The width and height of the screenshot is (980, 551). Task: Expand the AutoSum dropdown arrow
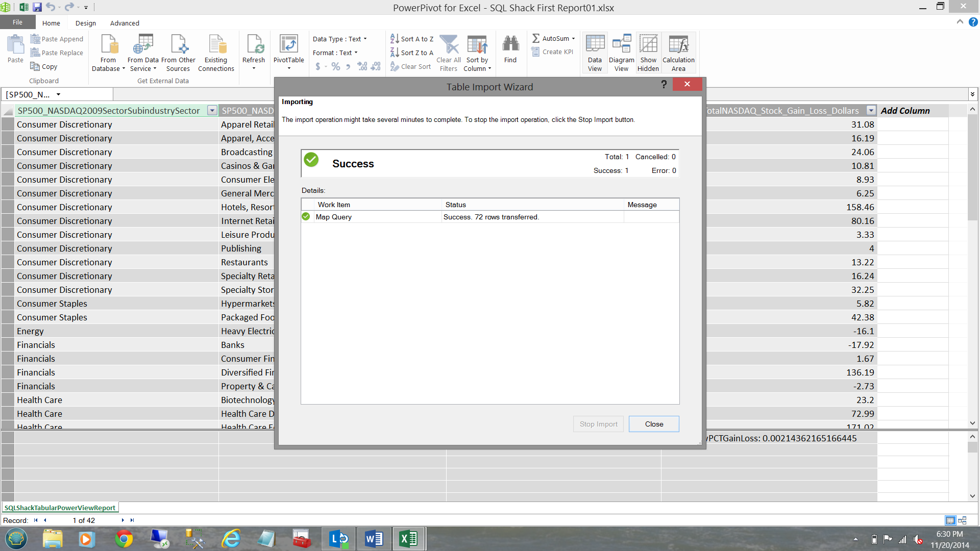pyautogui.click(x=573, y=39)
